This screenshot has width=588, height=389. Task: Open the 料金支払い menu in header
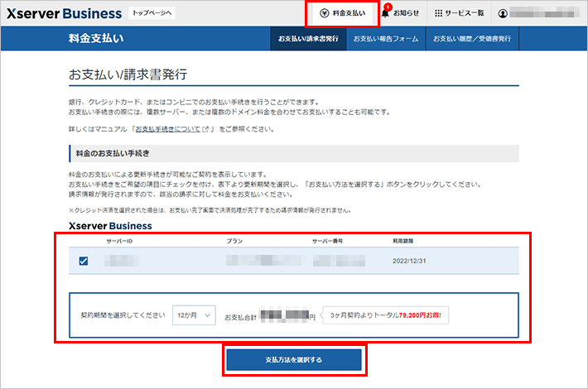pos(342,13)
